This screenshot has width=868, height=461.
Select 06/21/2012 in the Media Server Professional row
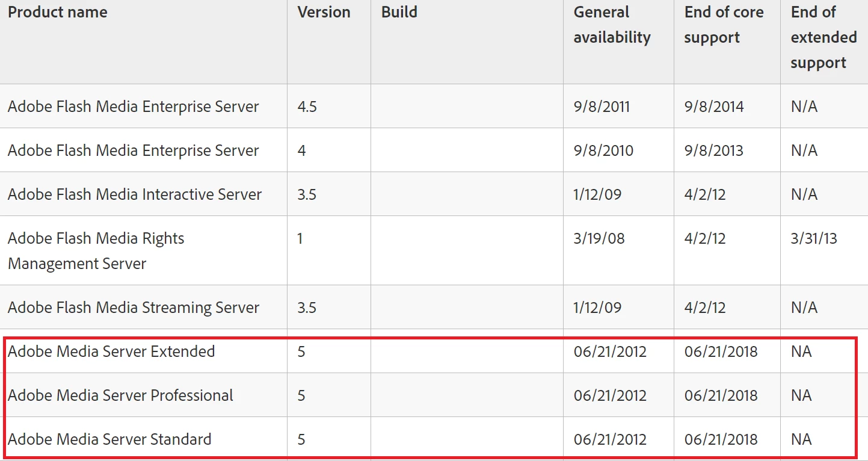click(x=610, y=395)
